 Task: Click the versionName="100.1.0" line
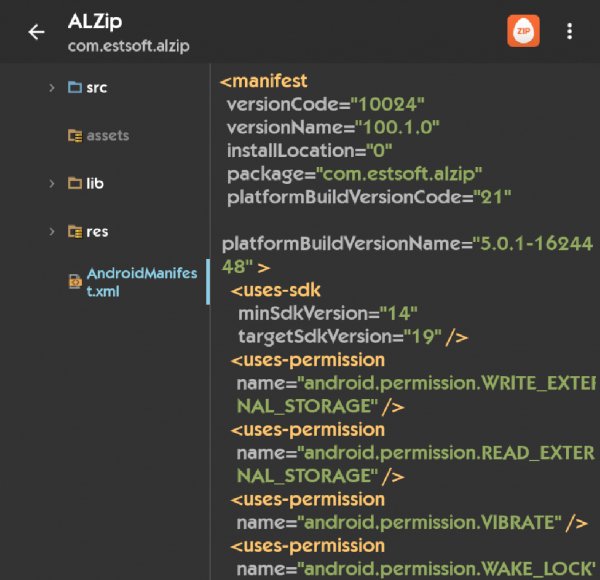click(x=333, y=127)
